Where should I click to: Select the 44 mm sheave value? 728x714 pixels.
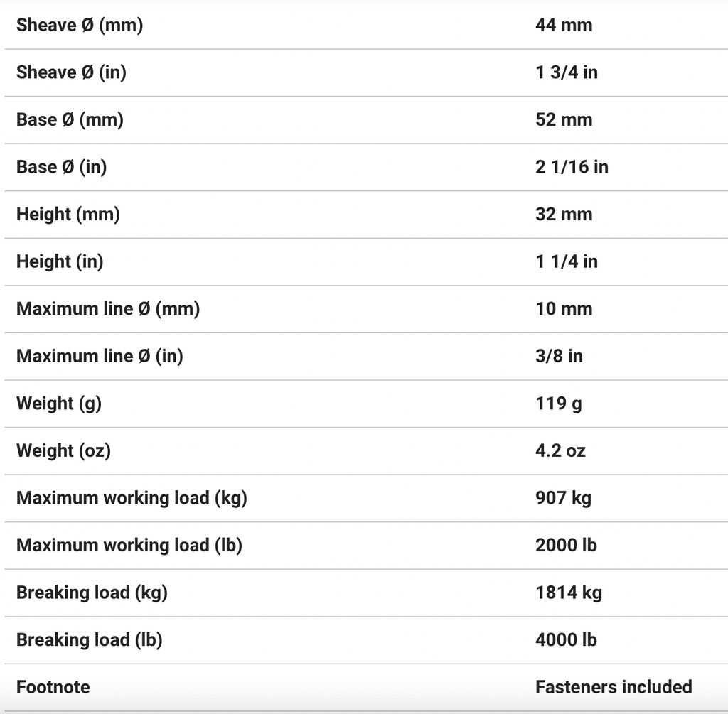tap(564, 25)
